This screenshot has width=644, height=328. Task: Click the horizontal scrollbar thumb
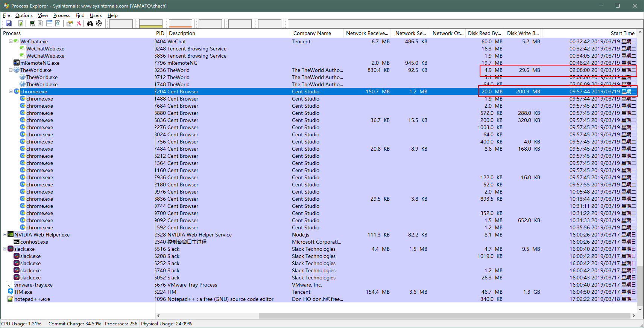[x=445, y=316]
